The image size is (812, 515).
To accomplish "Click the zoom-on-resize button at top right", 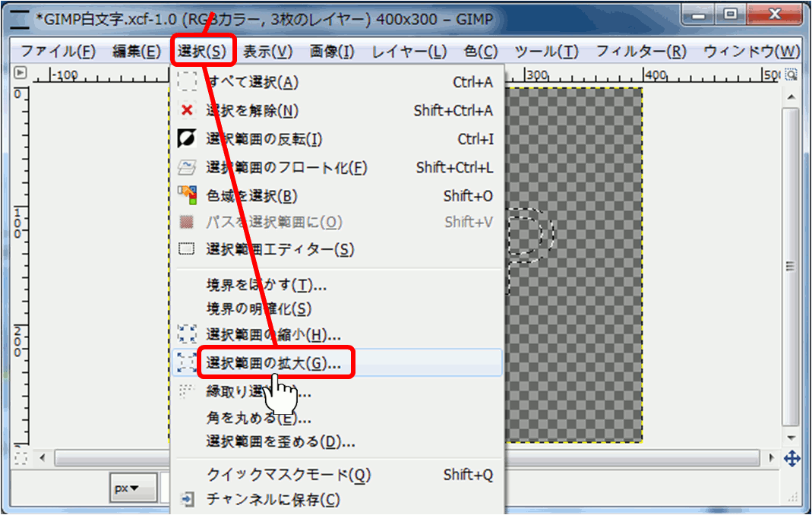I will click(791, 74).
